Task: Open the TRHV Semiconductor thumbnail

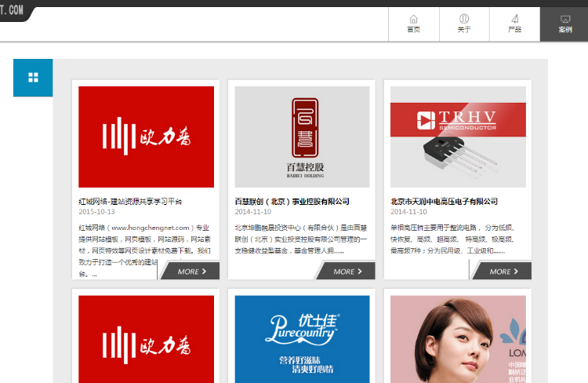Action: click(x=459, y=137)
